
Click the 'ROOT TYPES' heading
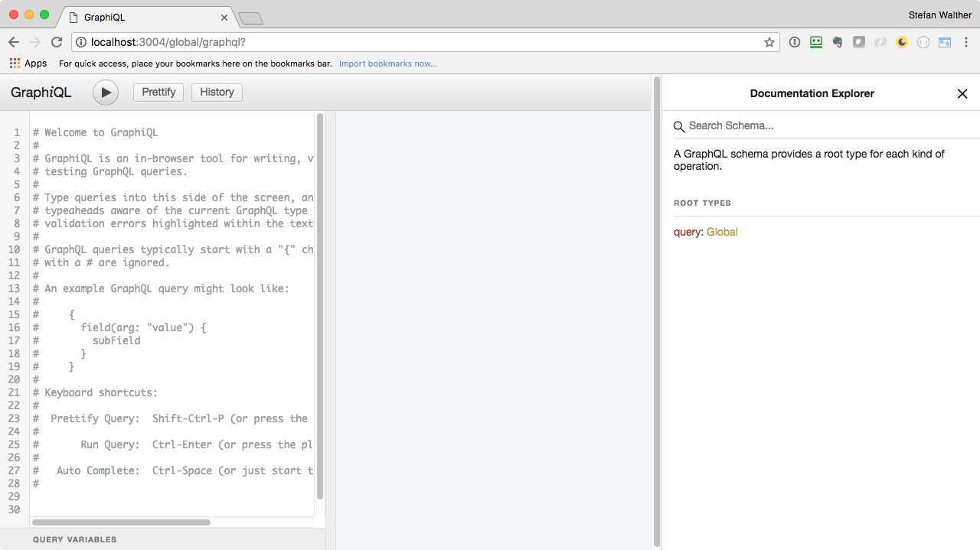(702, 203)
